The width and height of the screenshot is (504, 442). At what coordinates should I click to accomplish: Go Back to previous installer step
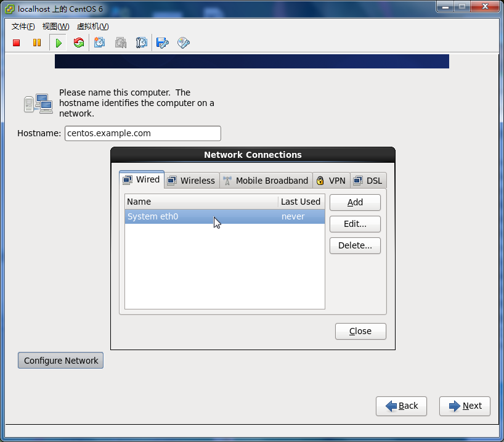[402, 406]
